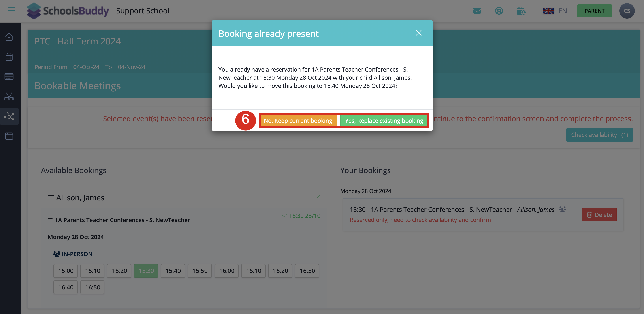Click Yes, Replace existing booking
The image size is (644, 314).
384,121
